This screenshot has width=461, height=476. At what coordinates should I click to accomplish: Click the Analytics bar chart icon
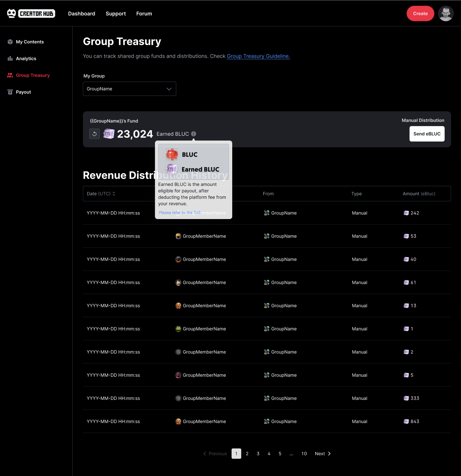pos(10,59)
